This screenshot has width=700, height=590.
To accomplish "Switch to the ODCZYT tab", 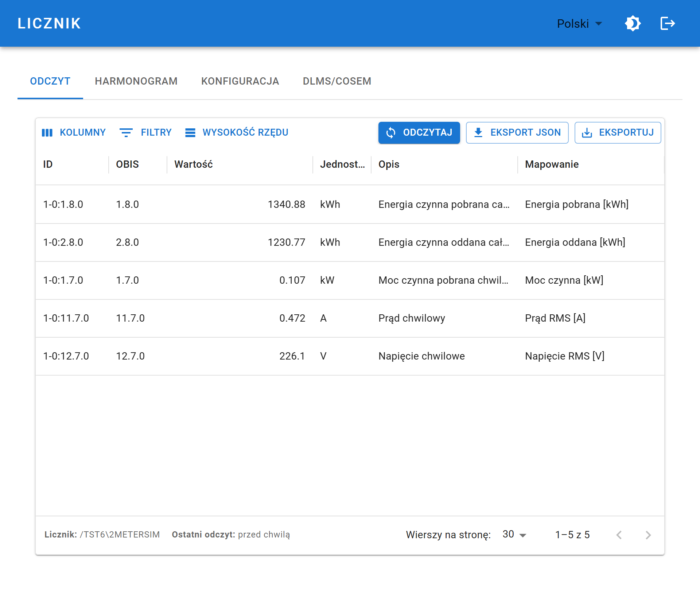I will pyautogui.click(x=50, y=81).
